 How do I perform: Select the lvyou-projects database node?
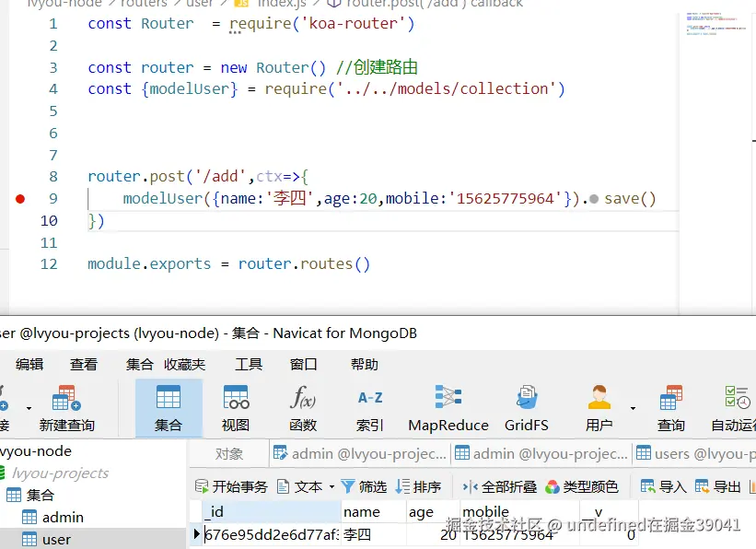pos(60,473)
